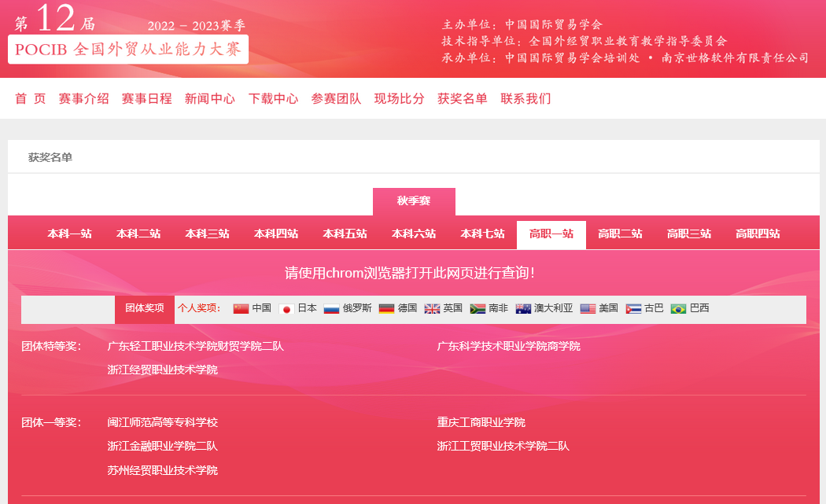Switch to the 本科一站 tab
Viewport: 826px width, 504px height.
tap(69, 234)
